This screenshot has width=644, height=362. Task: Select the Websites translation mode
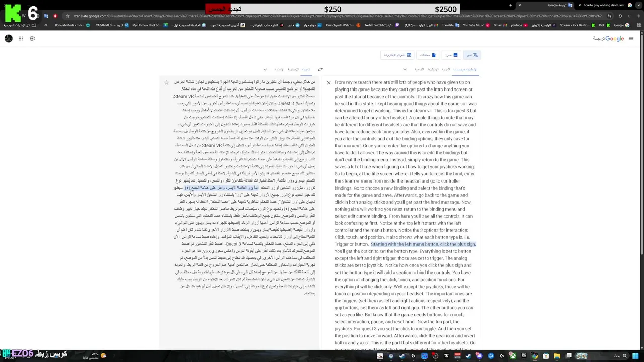click(397, 55)
